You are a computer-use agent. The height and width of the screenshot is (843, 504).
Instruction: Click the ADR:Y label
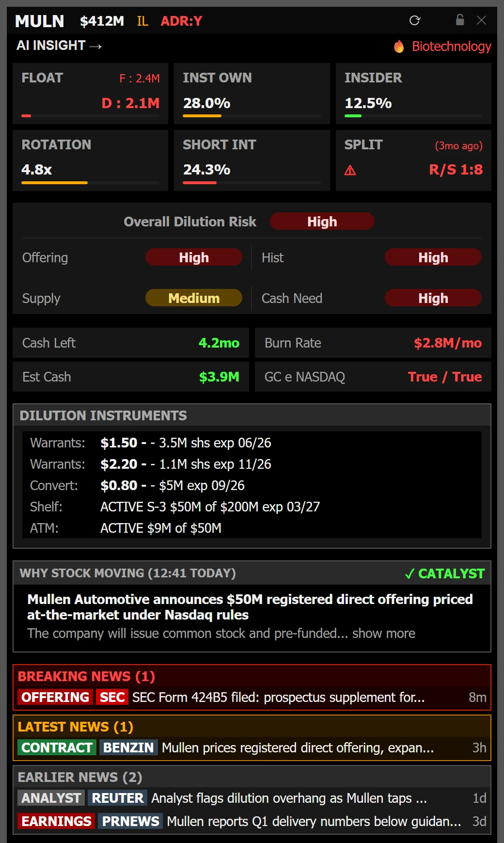click(181, 21)
